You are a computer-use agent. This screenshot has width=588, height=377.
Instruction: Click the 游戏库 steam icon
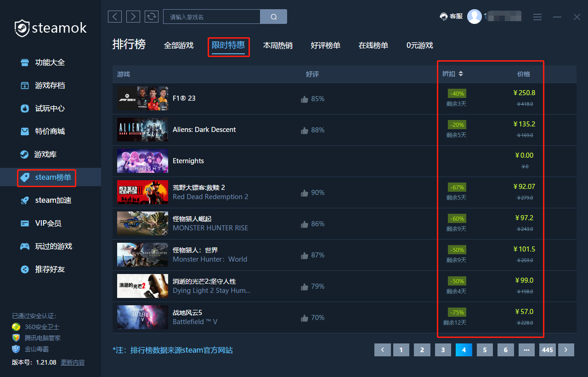(x=25, y=154)
